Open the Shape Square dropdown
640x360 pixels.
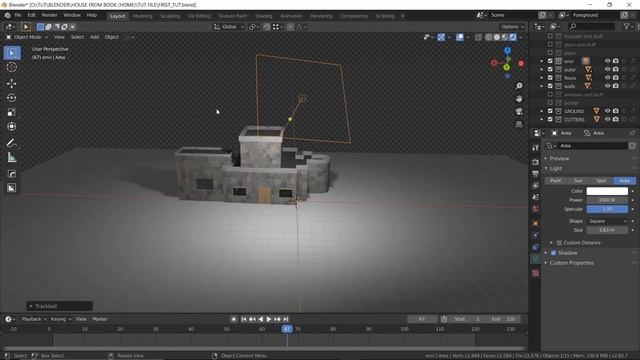(607, 221)
